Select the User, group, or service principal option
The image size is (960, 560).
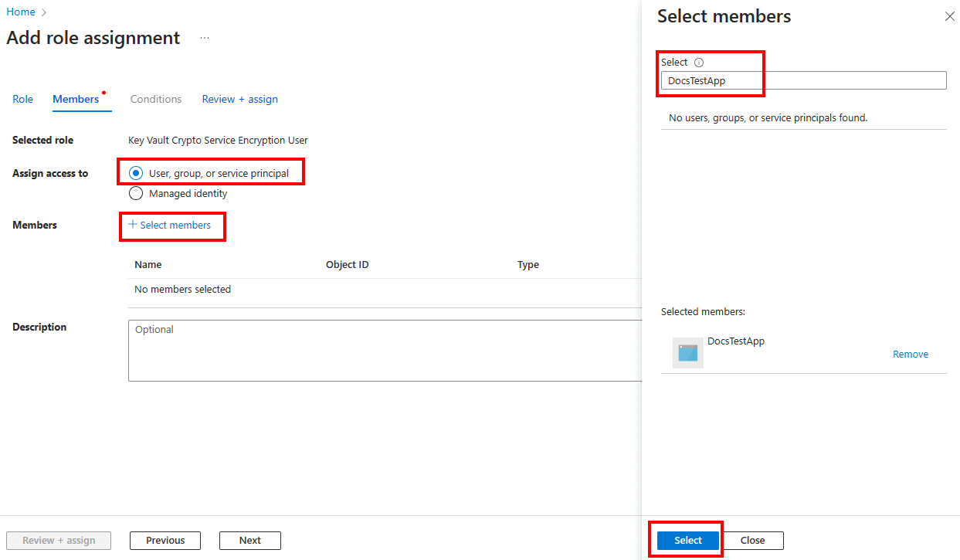point(136,173)
